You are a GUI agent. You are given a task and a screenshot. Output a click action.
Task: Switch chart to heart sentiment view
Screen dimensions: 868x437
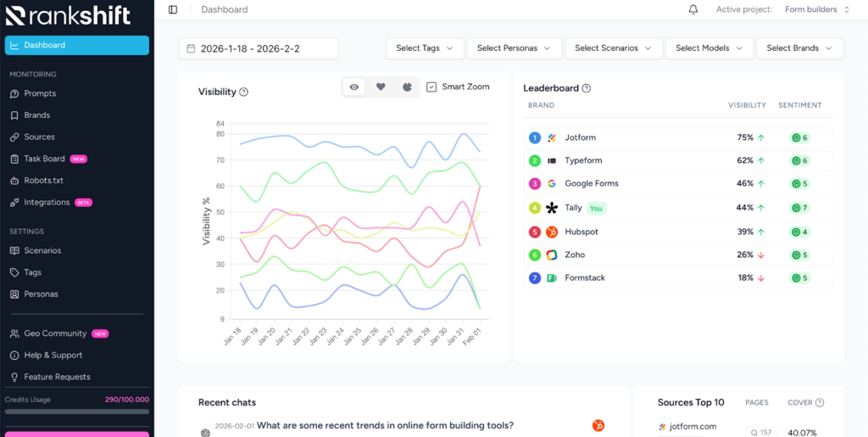tap(381, 87)
